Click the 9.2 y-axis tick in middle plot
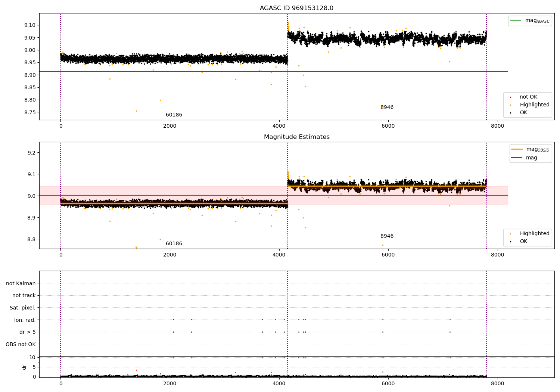This screenshot has height=392, width=560. [31, 153]
